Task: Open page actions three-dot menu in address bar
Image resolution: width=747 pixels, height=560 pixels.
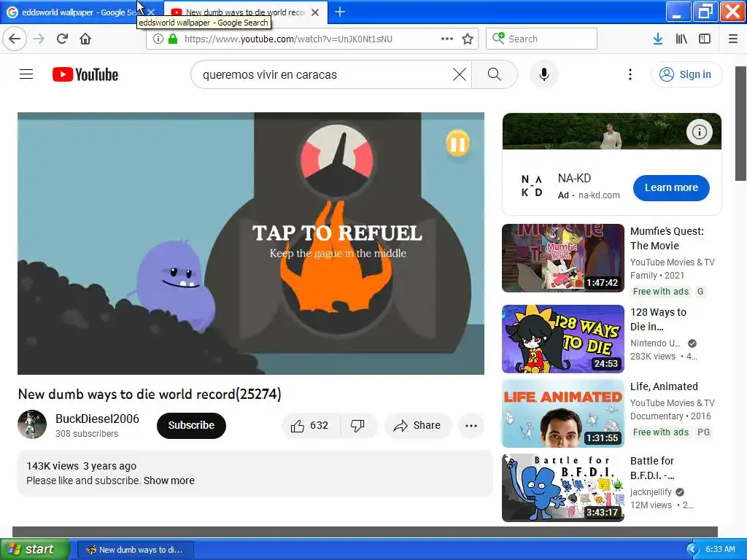Action: tap(447, 39)
